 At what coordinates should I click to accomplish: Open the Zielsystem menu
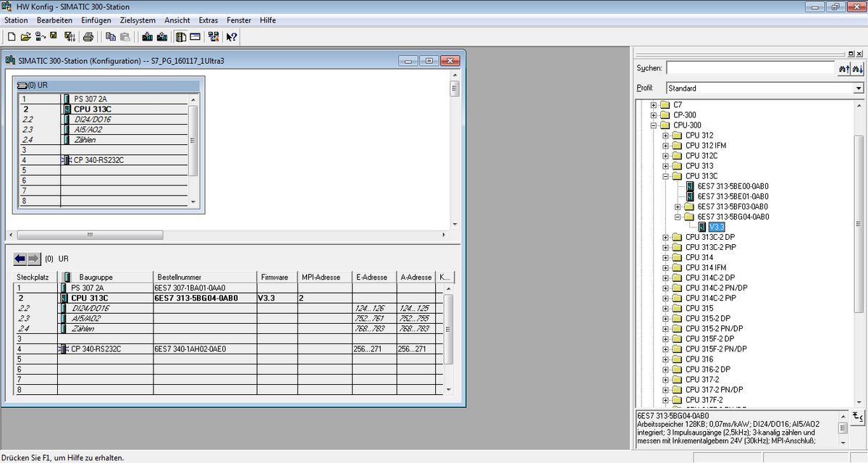(x=137, y=20)
